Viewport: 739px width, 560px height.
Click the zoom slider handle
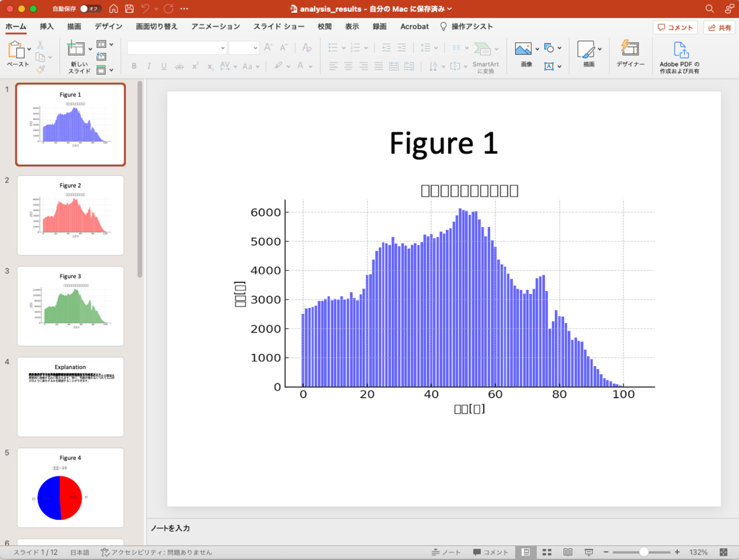point(644,552)
